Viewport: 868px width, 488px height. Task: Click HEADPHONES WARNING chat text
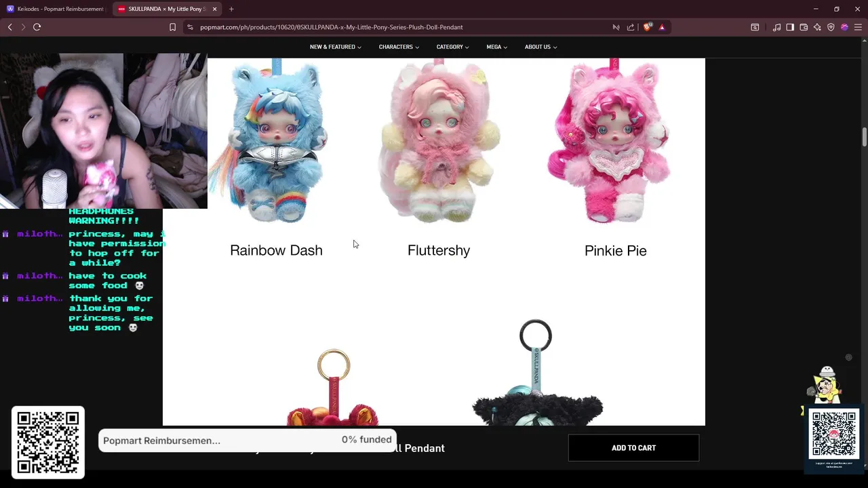(104, 216)
